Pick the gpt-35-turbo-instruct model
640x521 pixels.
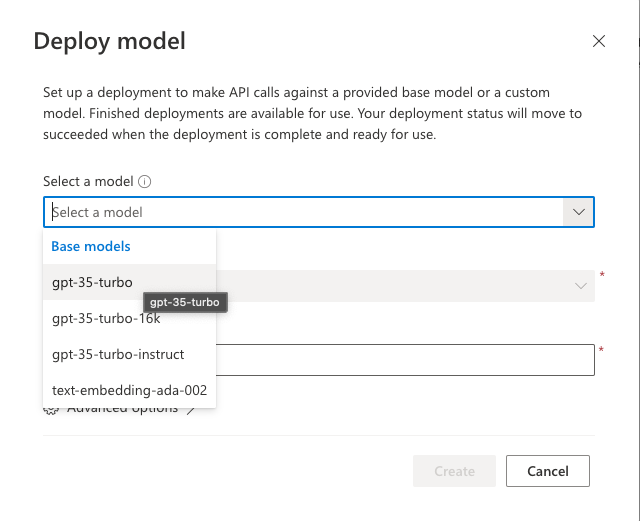129,354
